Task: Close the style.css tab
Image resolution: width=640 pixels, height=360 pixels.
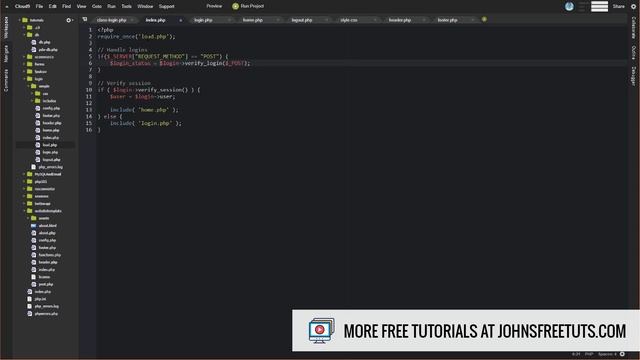Action: click(x=375, y=20)
